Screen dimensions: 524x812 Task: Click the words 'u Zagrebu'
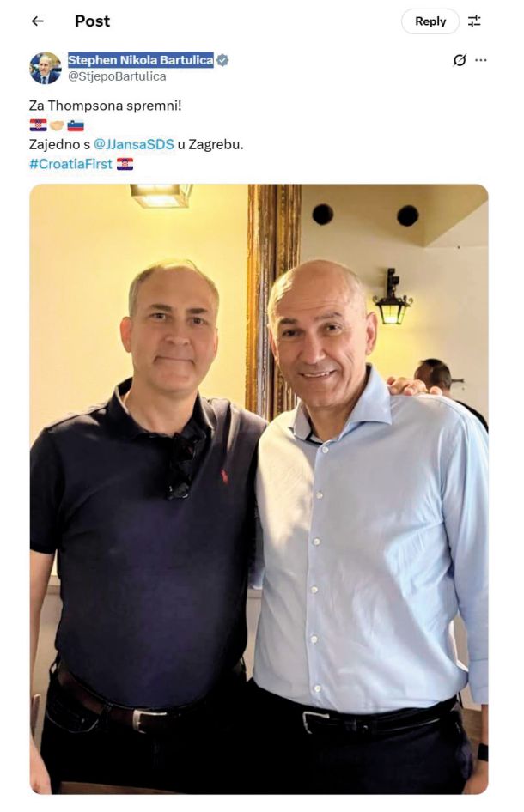point(210,144)
